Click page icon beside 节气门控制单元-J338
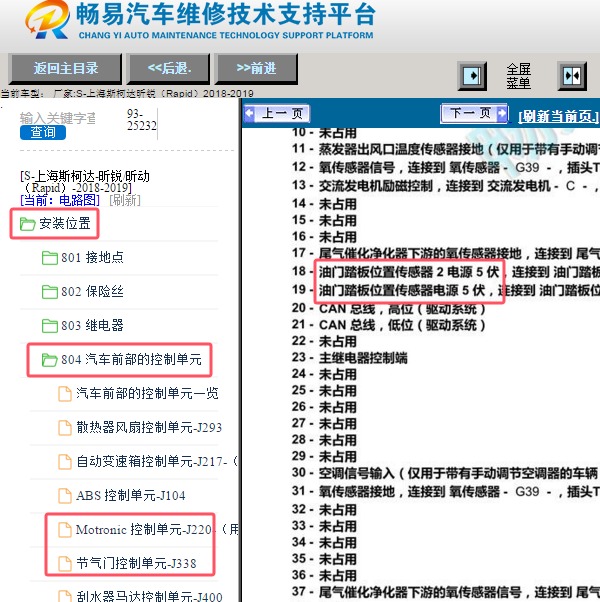 click(x=64, y=564)
